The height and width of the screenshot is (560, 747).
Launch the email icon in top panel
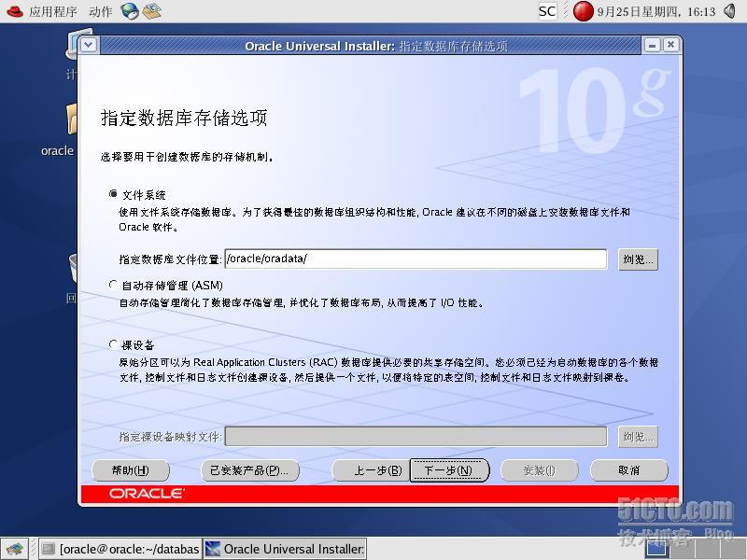152,11
